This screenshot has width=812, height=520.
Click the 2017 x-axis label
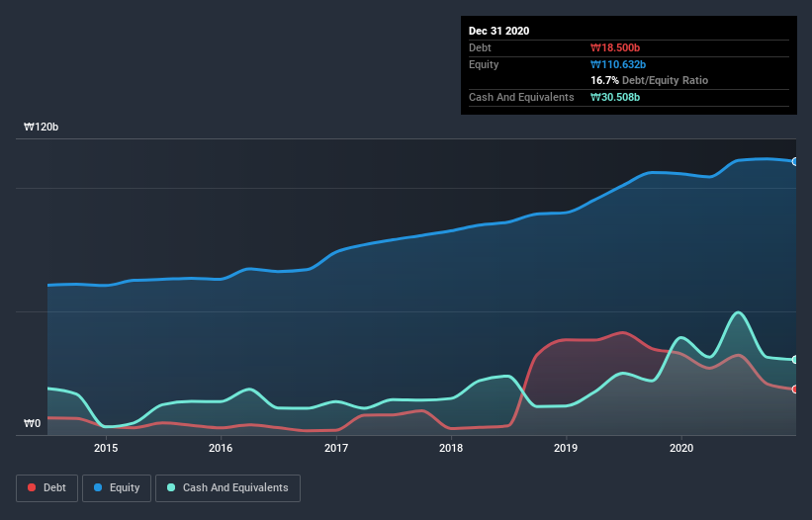coord(336,448)
